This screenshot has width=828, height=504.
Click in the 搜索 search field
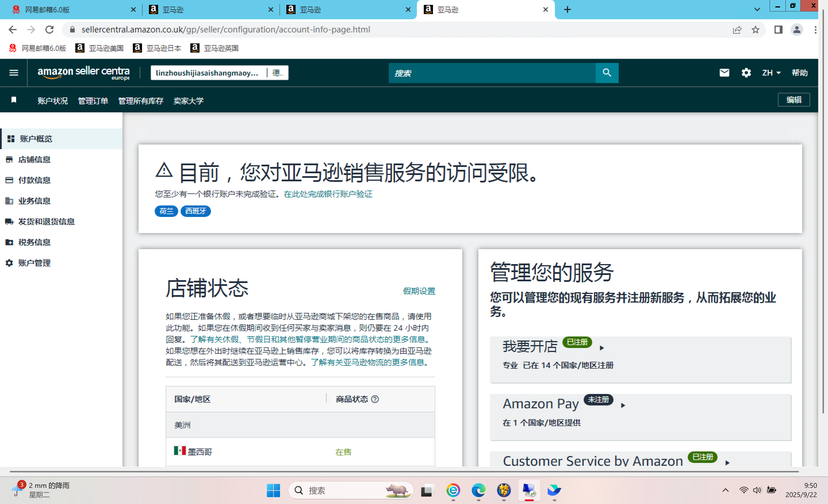coord(492,73)
